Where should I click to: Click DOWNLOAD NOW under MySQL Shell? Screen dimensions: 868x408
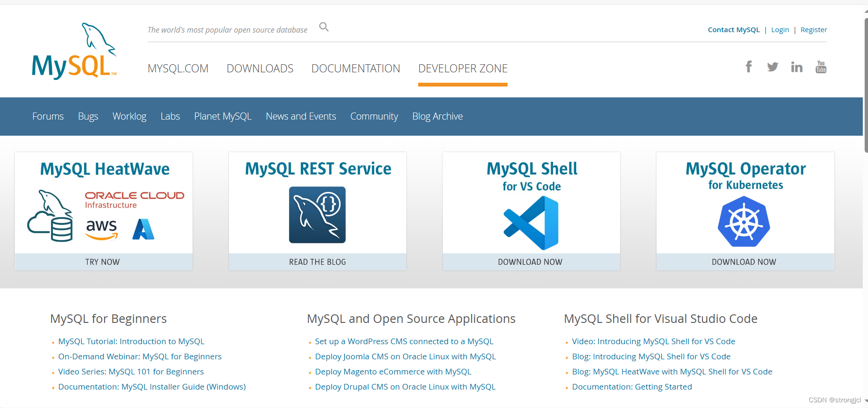531,262
